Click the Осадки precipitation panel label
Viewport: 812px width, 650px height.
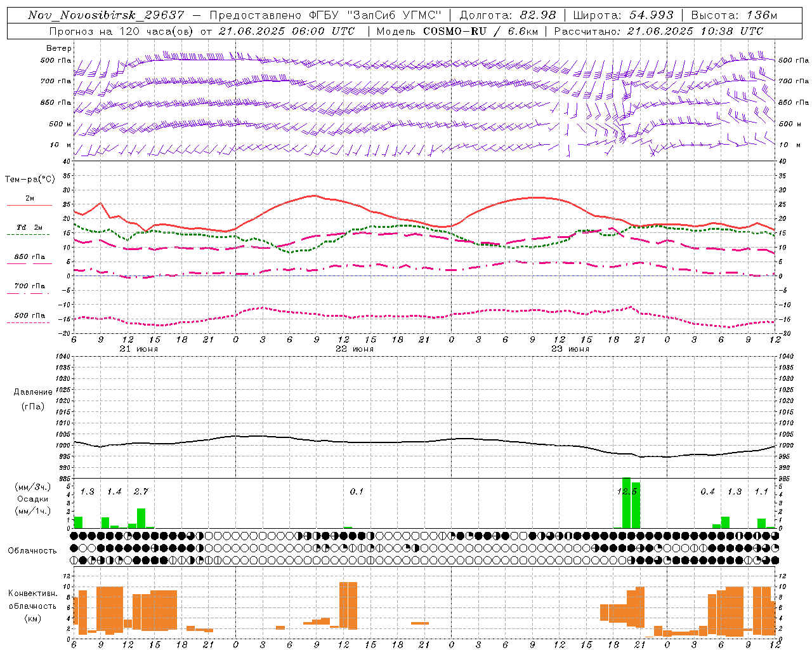point(33,499)
